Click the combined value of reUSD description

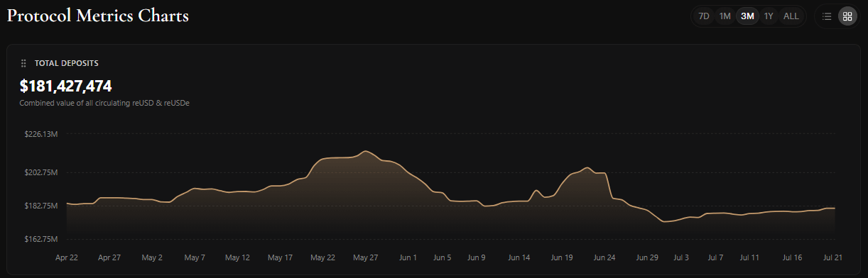click(104, 103)
